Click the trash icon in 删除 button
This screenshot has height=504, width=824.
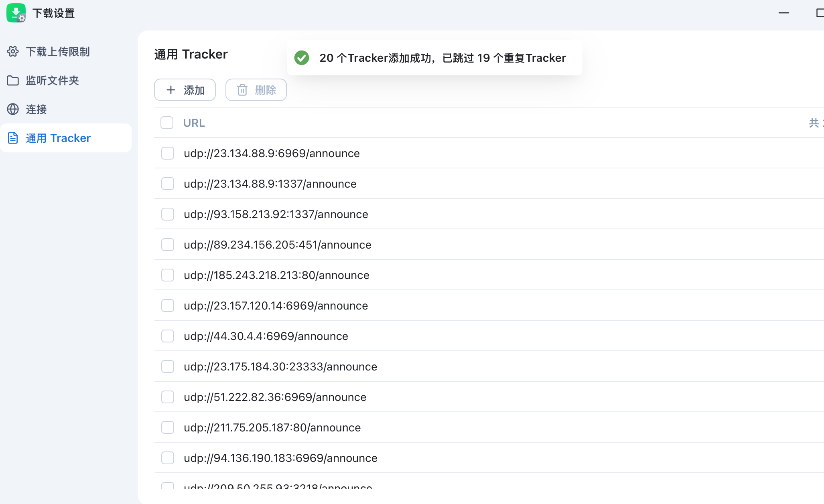[242, 90]
